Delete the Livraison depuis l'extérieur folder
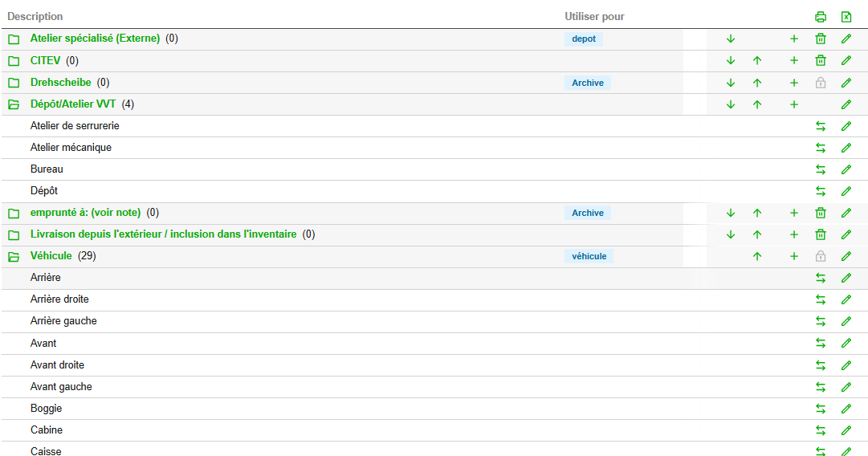Screen dimensions: 868x456 pyautogui.click(x=820, y=234)
